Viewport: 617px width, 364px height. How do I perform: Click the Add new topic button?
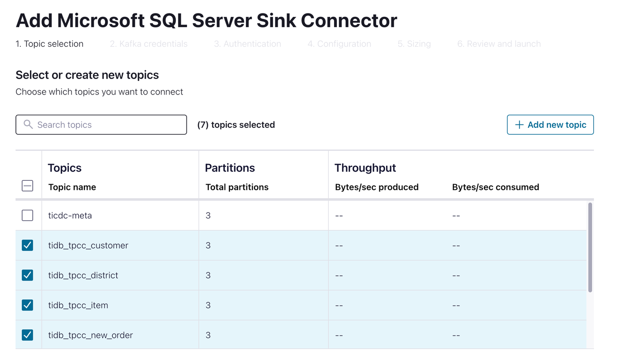click(x=550, y=125)
